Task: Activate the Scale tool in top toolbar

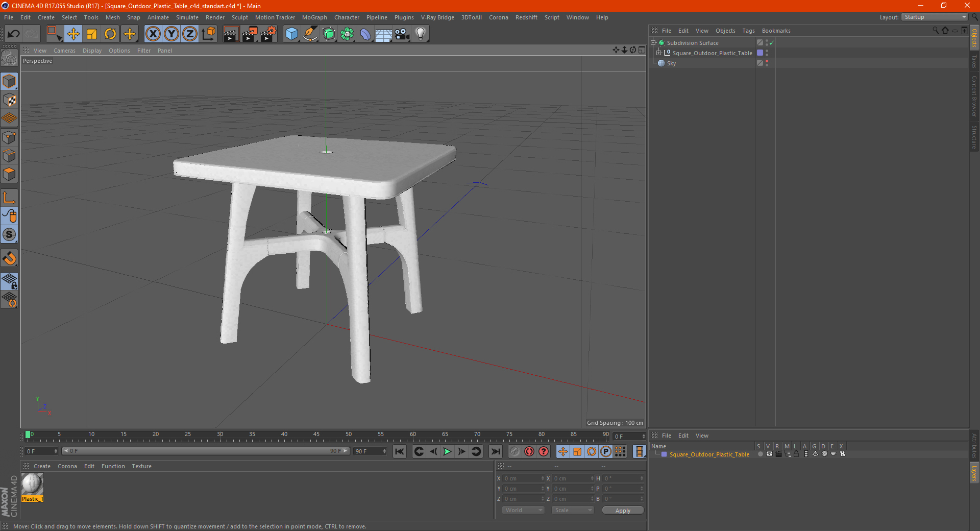Action: pyautogui.click(x=92, y=34)
